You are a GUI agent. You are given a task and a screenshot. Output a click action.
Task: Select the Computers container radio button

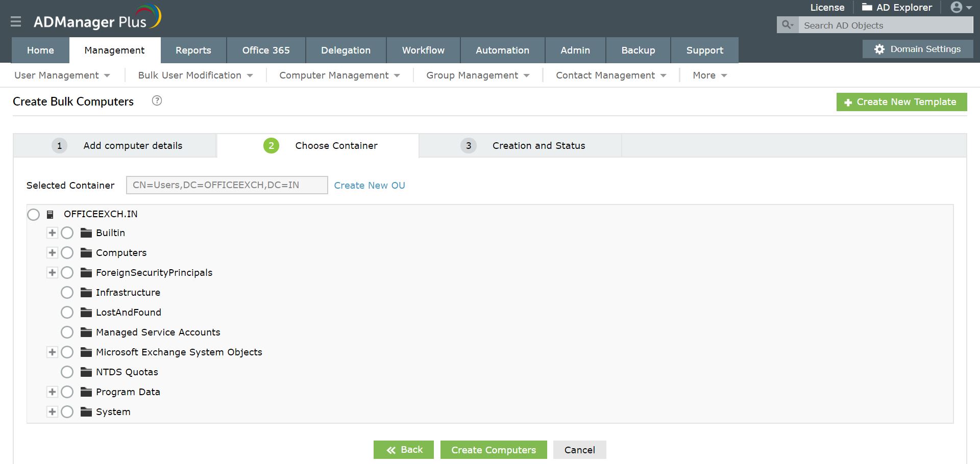[67, 252]
